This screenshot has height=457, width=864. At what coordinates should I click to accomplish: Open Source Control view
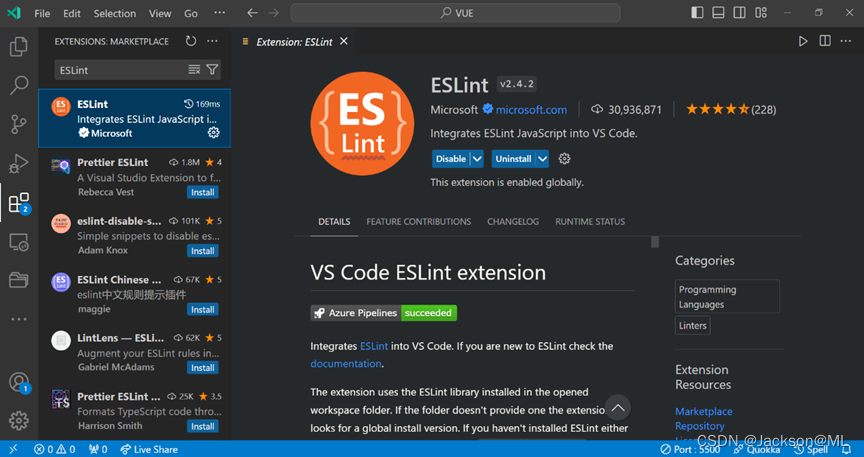tap(19, 125)
